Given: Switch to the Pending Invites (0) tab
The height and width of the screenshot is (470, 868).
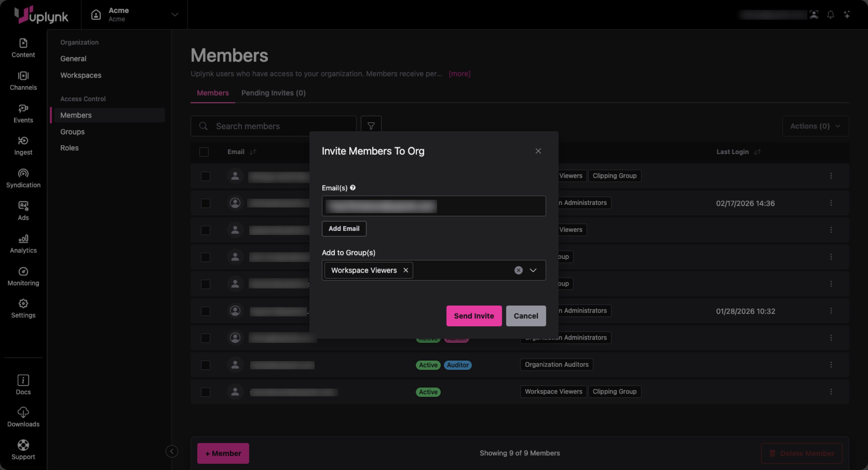Looking at the screenshot, I should coord(273,93).
